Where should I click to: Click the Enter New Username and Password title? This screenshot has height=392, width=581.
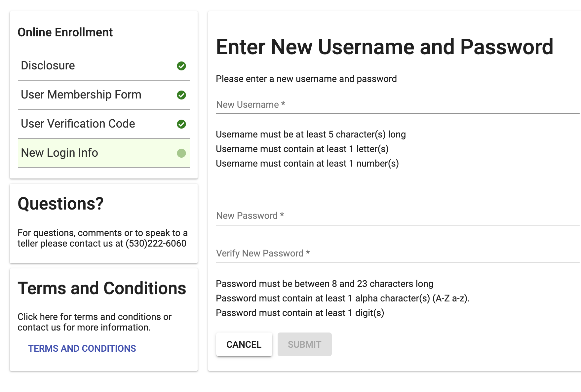tap(385, 47)
